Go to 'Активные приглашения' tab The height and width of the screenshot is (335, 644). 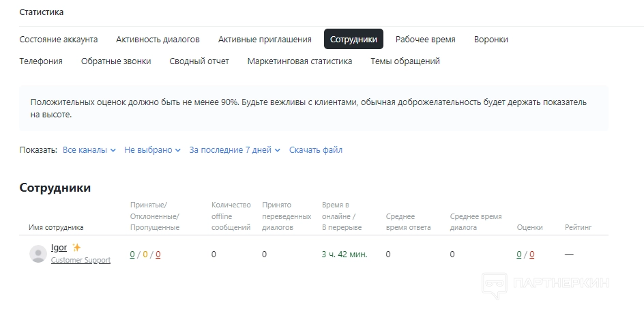265,40
